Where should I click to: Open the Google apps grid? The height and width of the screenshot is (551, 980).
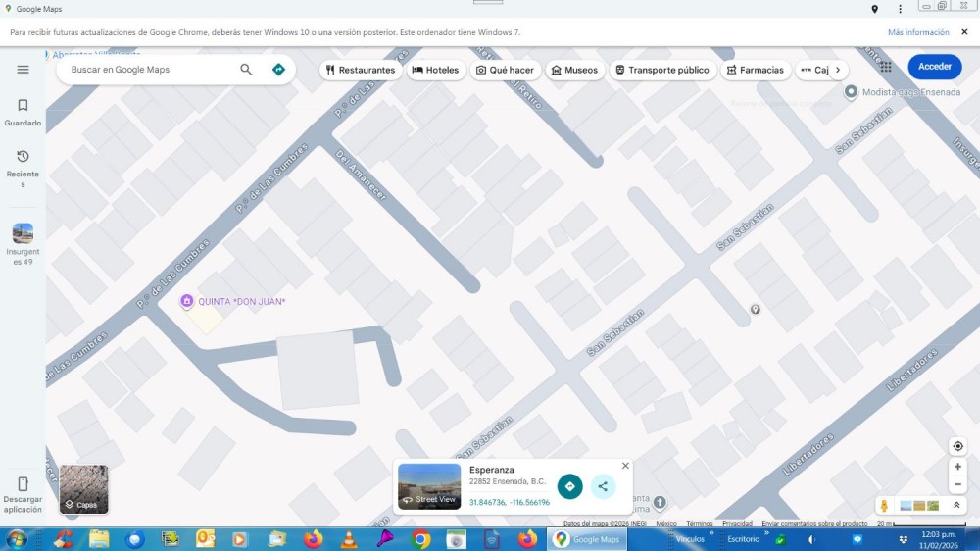click(x=886, y=67)
